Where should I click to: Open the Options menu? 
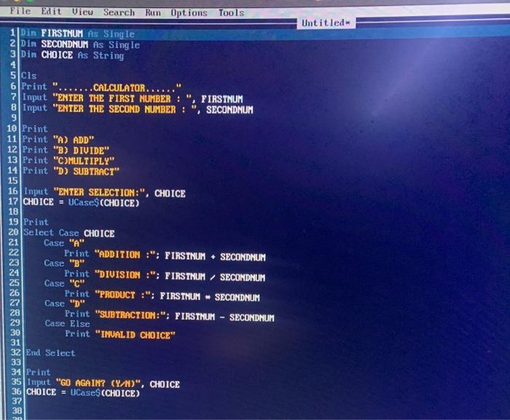[189, 13]
